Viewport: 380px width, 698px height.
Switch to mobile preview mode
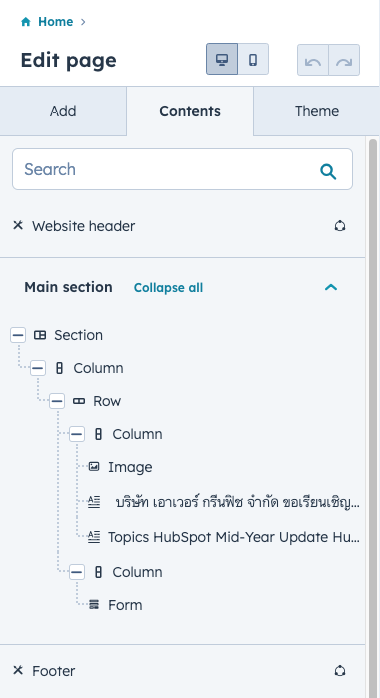pyautogui.click(x=253, y=59)
